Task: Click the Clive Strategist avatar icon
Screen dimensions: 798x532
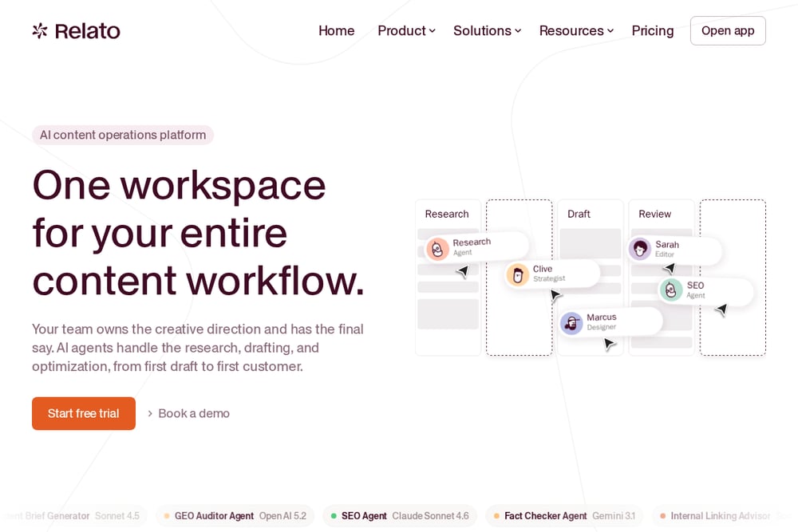Action: (x=517, y=275)
